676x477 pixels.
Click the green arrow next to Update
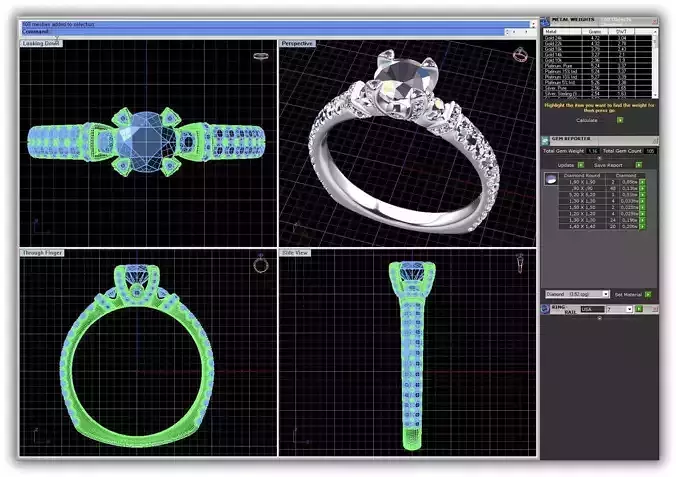coord(581,165)
